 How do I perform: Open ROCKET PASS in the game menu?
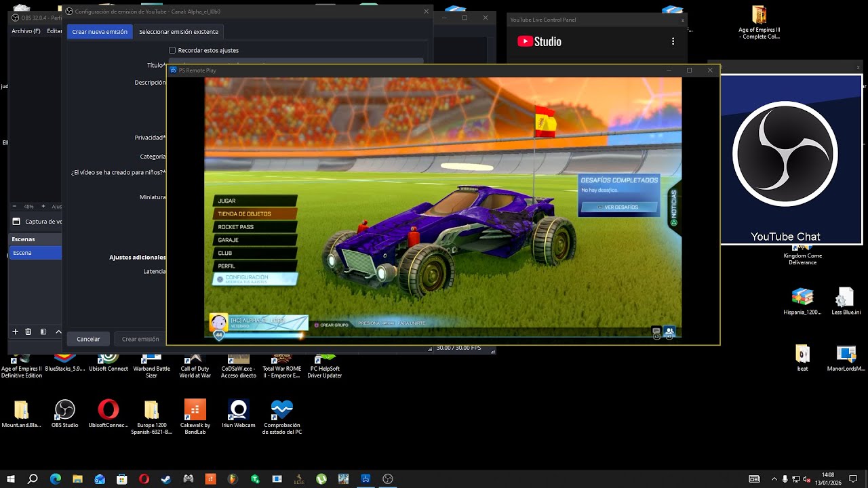click(256, 227)
